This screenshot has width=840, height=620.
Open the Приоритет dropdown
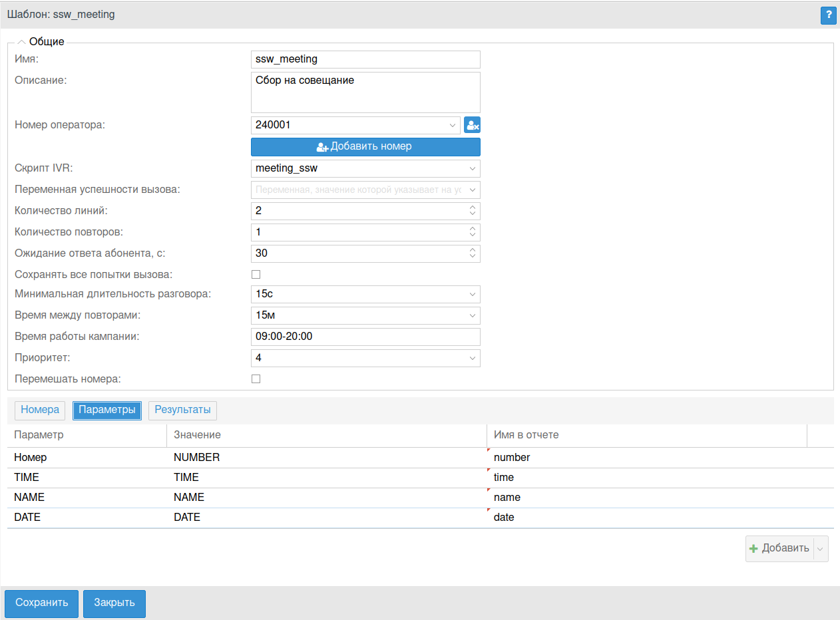coord(472,358)
